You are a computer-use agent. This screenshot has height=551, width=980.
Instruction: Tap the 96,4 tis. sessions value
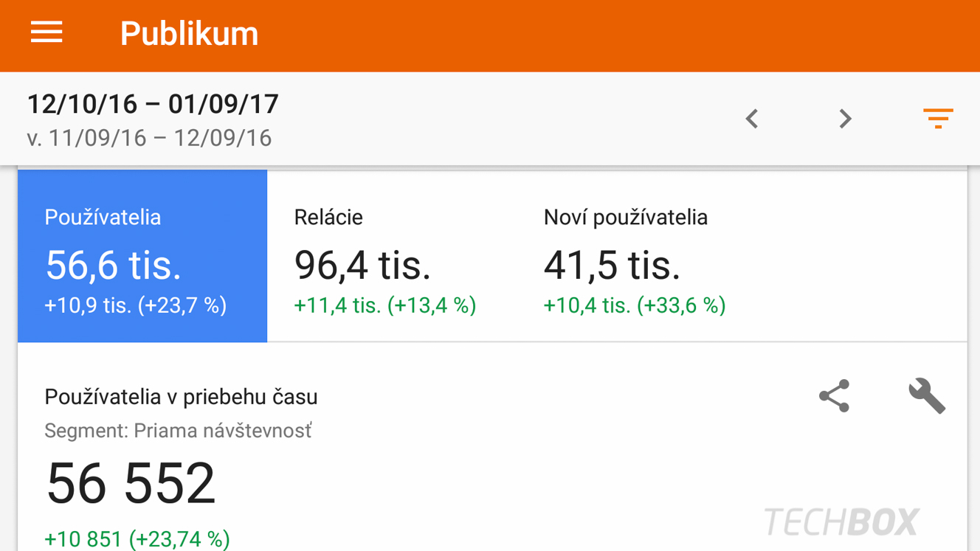[x=362, y=265]
